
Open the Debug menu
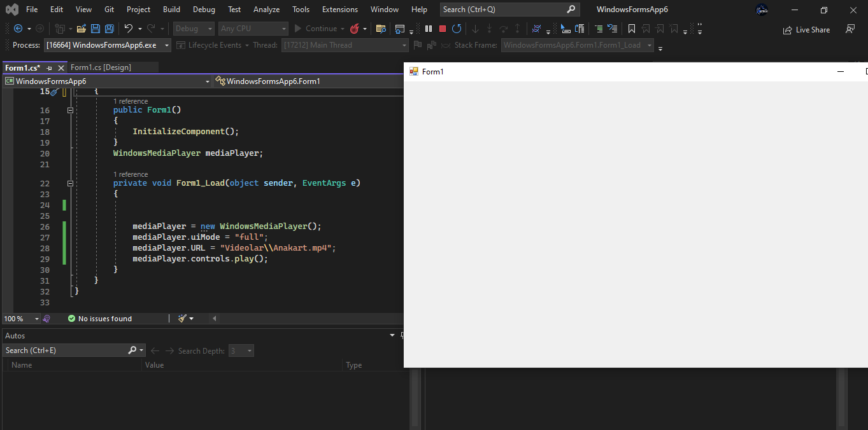click(x=204, y=10)
